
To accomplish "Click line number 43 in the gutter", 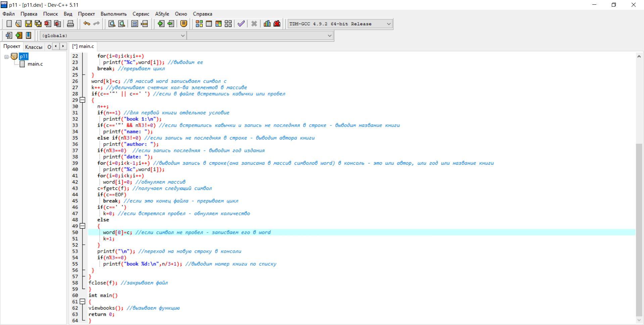I will (x=75, y=188).
